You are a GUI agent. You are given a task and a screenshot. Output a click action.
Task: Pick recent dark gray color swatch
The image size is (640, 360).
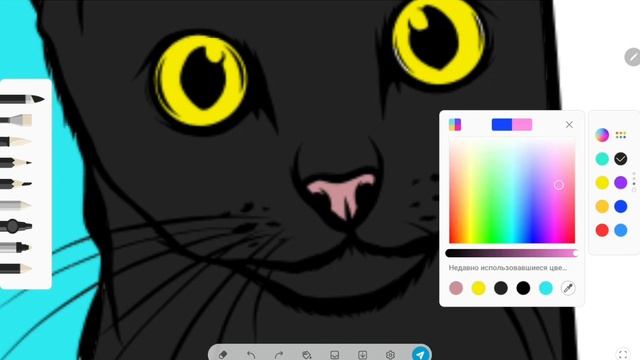click(501, 288)
